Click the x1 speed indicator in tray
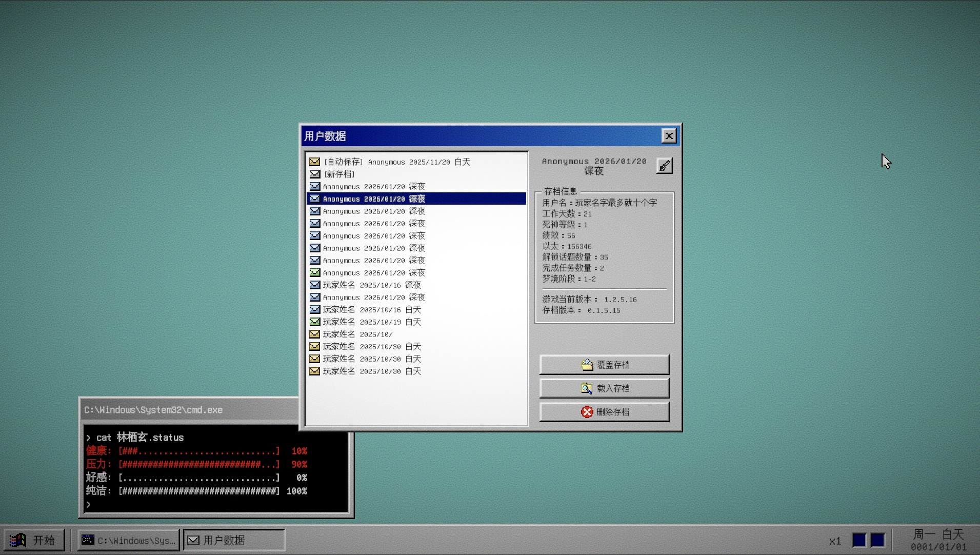Image resolution: width=980 pixels, height=555 pixels. click(x=835, y=541)
